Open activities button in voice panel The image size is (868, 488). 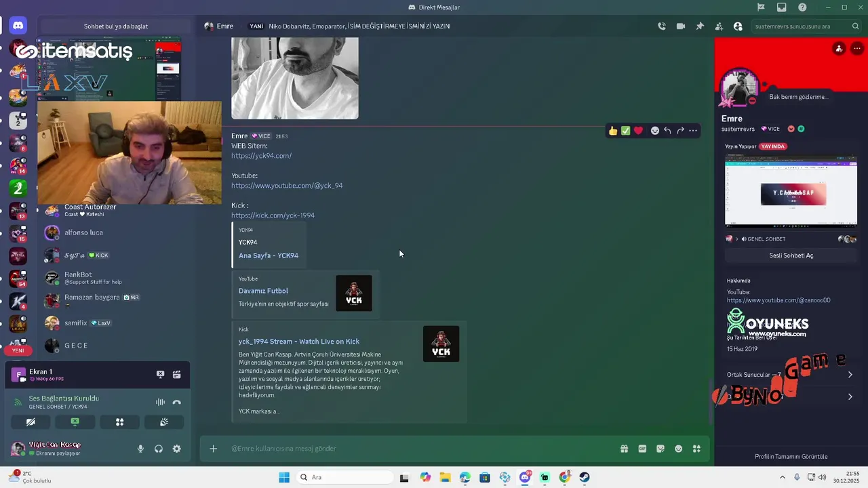119,422
